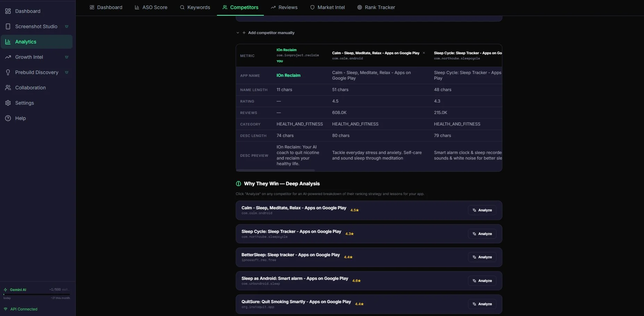Open Settings via the gear icon
The height and width of the screenshot is (316, 644).
pyautogui.click(x=8, y=103)
